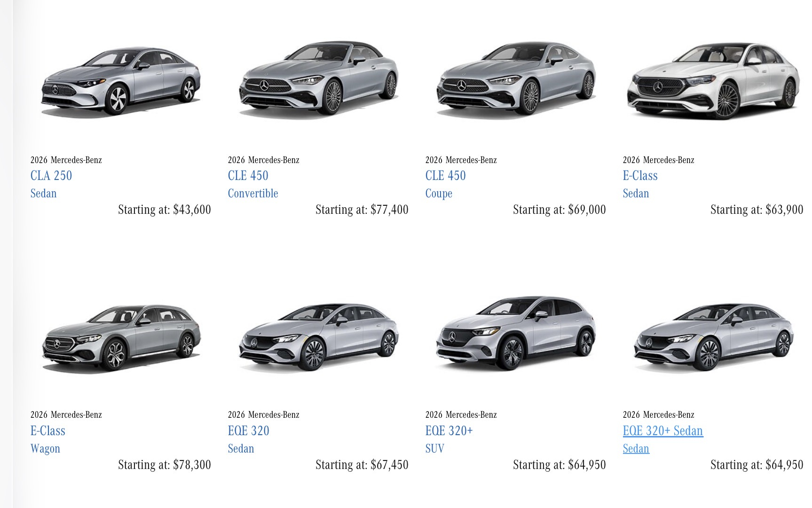
Task: Click the CLA 250 sedan car image
Action: 121,81
